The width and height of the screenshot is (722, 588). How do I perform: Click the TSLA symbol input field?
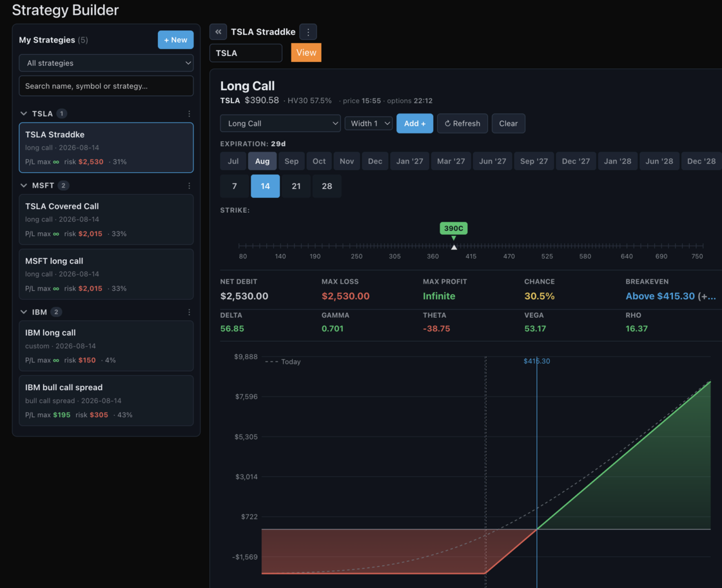click(x=246, y=53)
